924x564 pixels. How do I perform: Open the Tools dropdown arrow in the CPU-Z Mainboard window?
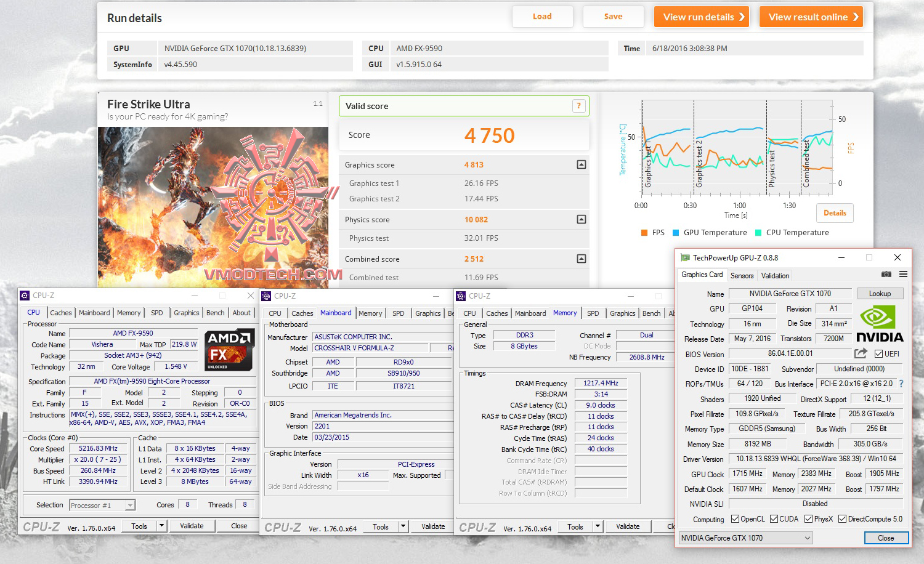point(403,526)
